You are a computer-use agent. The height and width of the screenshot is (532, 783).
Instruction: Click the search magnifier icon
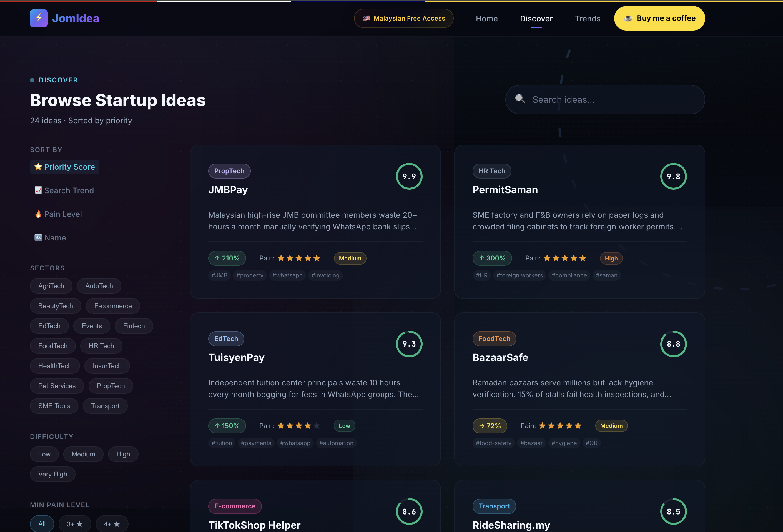click(x=520, y=99)
